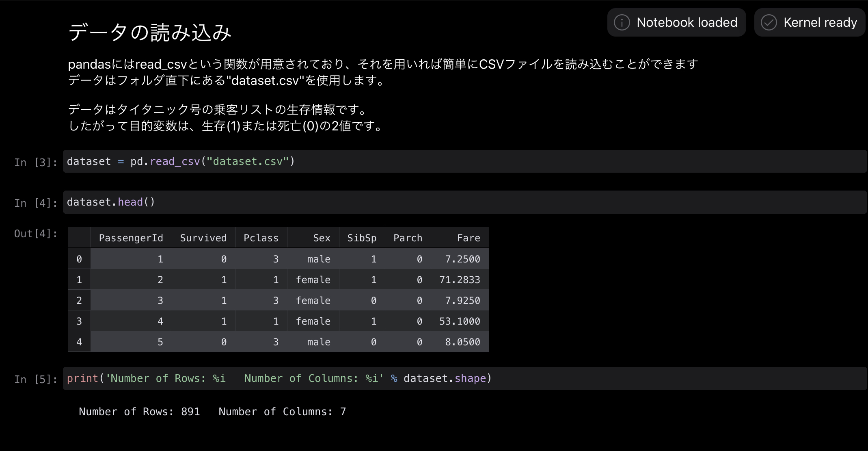The height and width of the screenshot is (451, 868).
Task: Click the Sex column header
Action: coord(322,238)
